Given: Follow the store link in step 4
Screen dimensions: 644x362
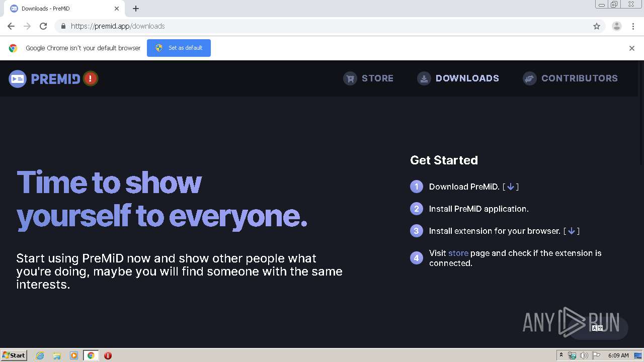Looking at the screenshot, I should click(458, 253).
